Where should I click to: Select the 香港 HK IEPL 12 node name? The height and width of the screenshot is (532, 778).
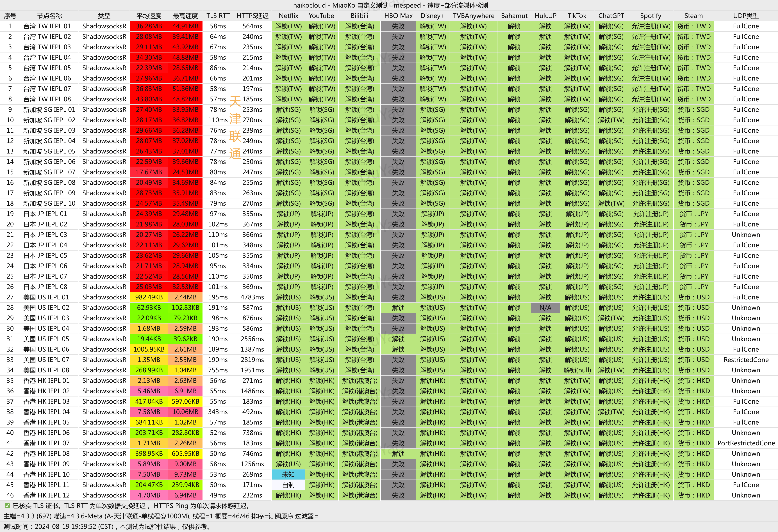pos(47,495)
